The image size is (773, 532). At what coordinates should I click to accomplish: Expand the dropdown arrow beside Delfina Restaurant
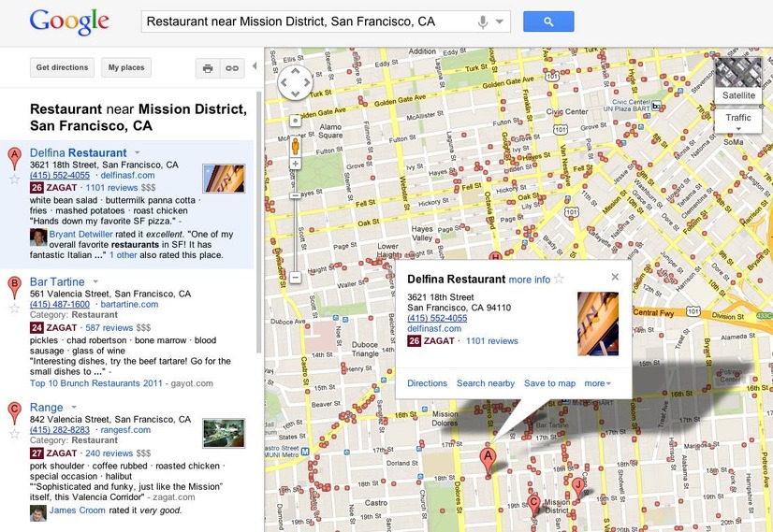click(x=138, y=152)
